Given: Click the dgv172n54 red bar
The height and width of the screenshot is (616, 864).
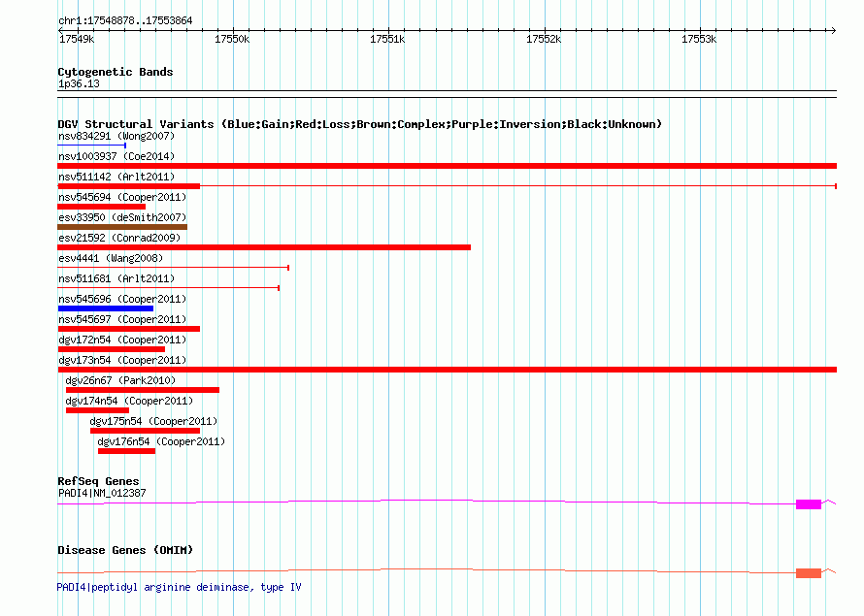Looking at the screenshot, I should (112, 349).
